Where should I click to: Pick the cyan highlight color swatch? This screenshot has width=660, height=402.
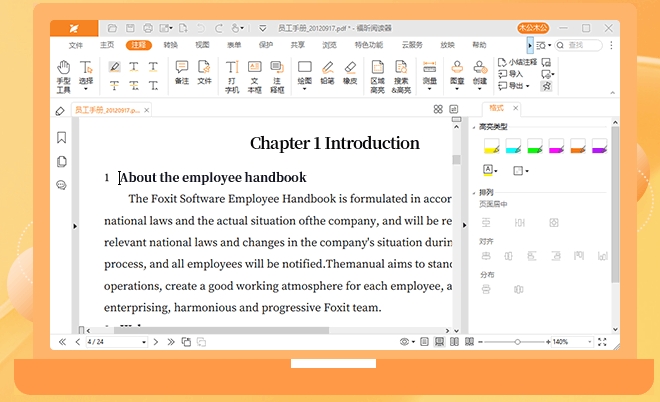click(512, 147)
